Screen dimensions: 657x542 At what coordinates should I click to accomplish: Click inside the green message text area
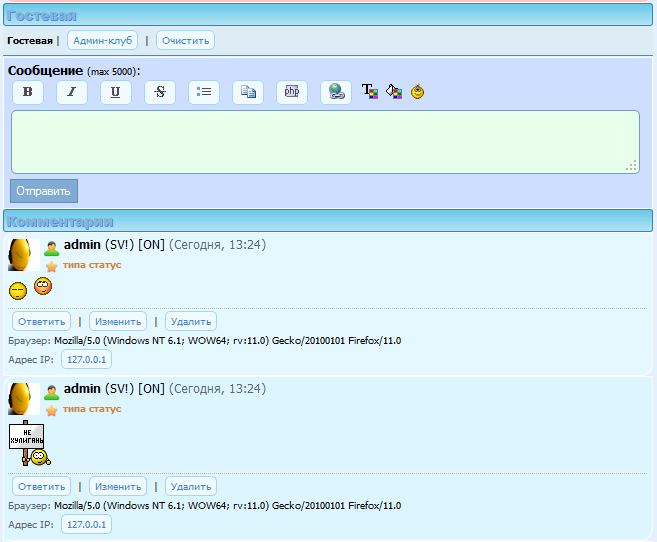tap(325, 142)
